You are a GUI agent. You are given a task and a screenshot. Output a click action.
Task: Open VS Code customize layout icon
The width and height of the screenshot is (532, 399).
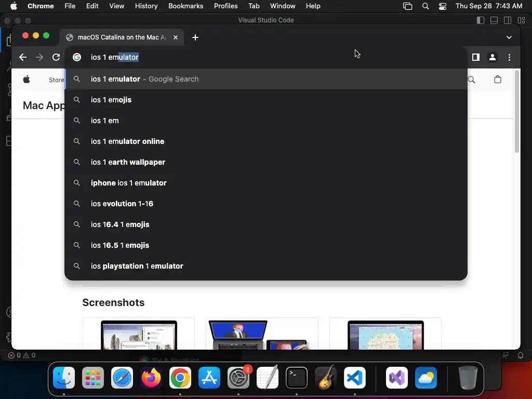(521, 20)
